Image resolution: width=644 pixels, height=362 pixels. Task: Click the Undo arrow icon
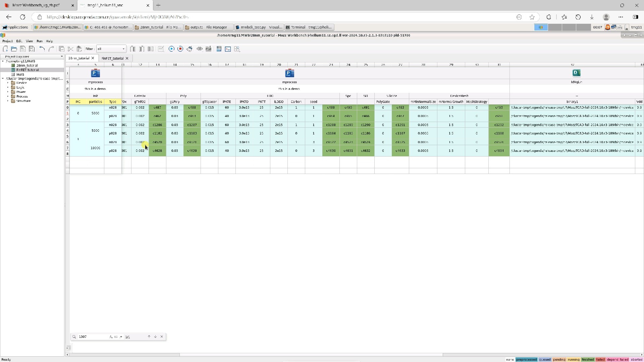42,49
